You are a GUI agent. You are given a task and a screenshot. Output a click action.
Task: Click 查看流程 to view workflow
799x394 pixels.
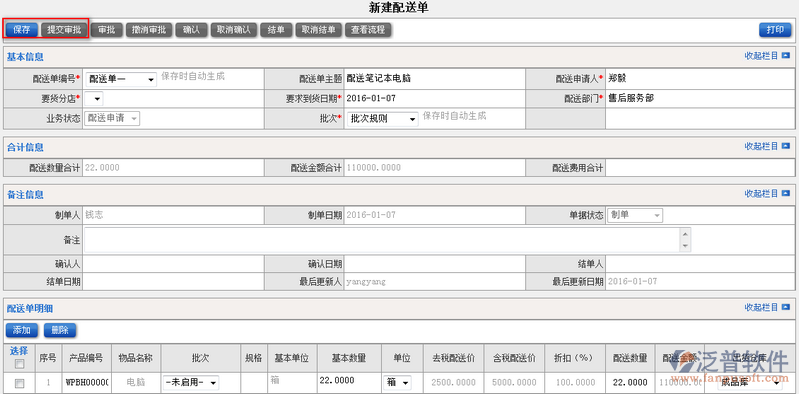(x=368, y=30)
